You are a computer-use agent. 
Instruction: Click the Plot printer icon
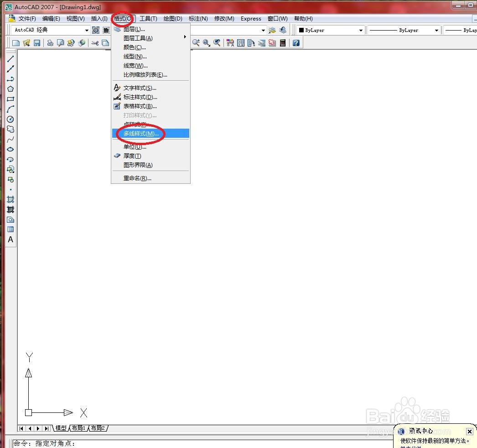(50, 43)
